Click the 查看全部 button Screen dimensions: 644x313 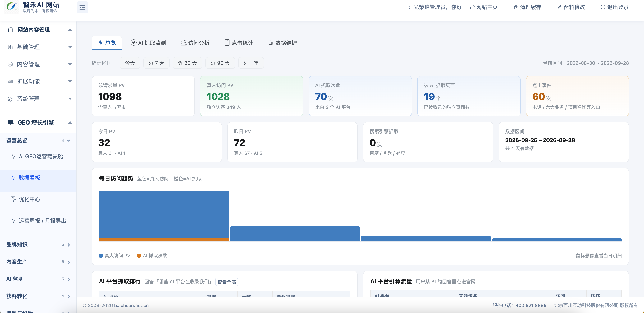point(227,282)
